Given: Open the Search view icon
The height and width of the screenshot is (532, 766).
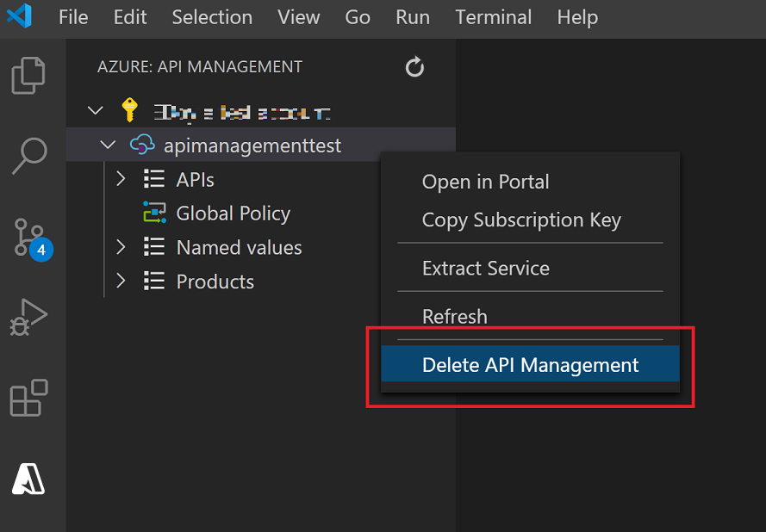Looking at the screenshot, I should point(28,155).
